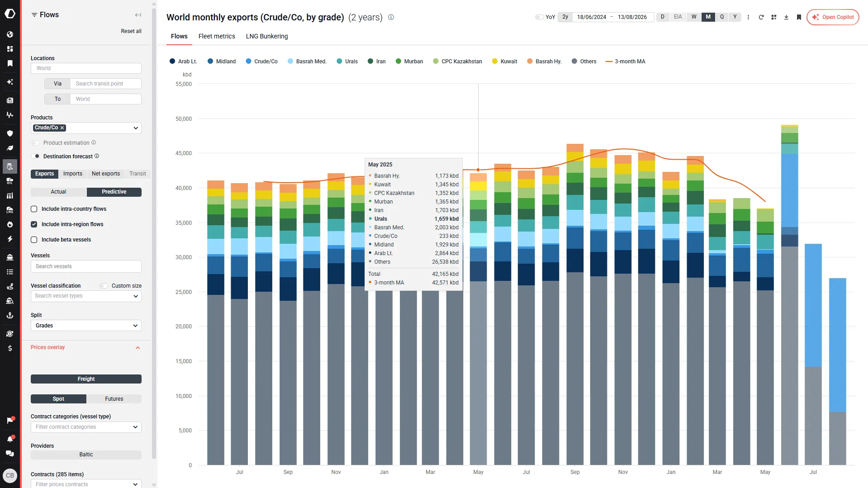The width and height of the screenshot is (868, 488).
Task: Select Yearly (Y) granularity
Action: tap(735, 17)
